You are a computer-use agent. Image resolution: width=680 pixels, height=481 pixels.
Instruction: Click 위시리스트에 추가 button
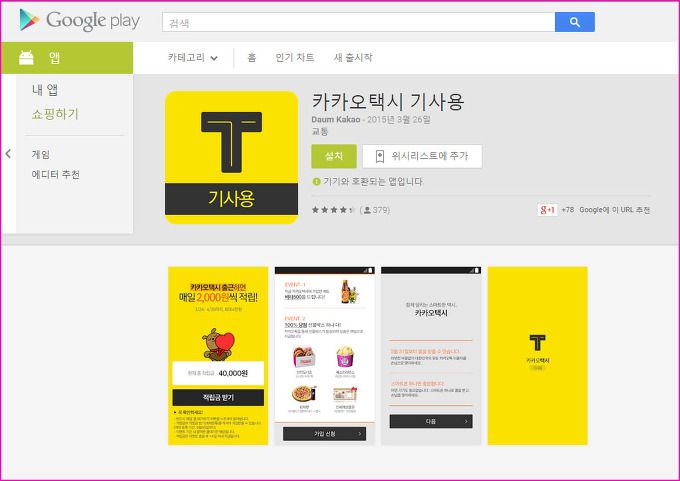tap(422, 156)
